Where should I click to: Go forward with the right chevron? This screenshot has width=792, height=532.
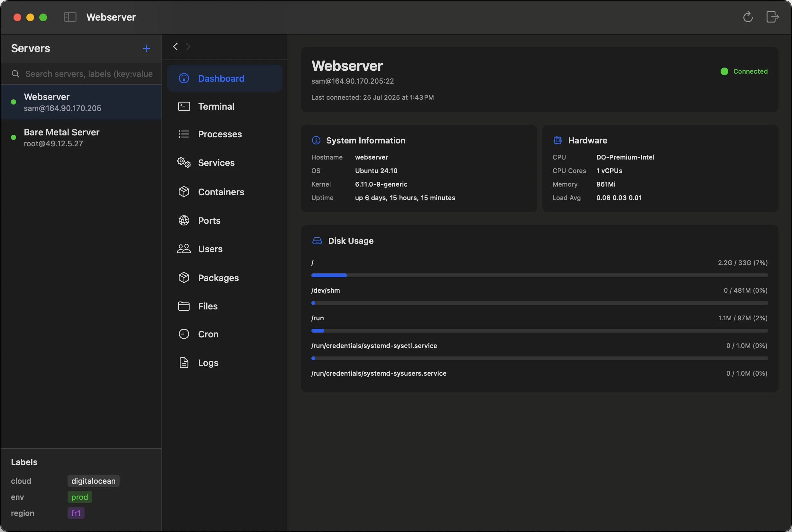[188, 47]
